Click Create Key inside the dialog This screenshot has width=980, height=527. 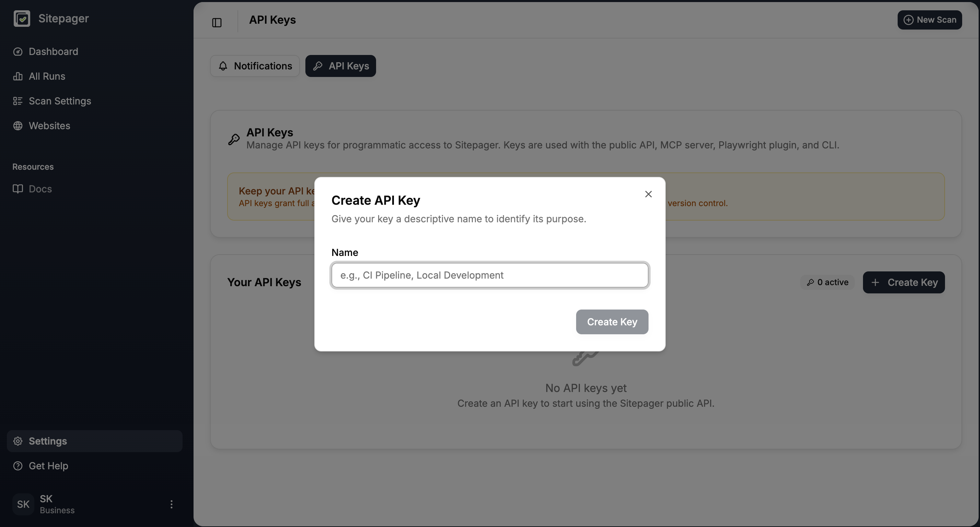click(612, 322)
